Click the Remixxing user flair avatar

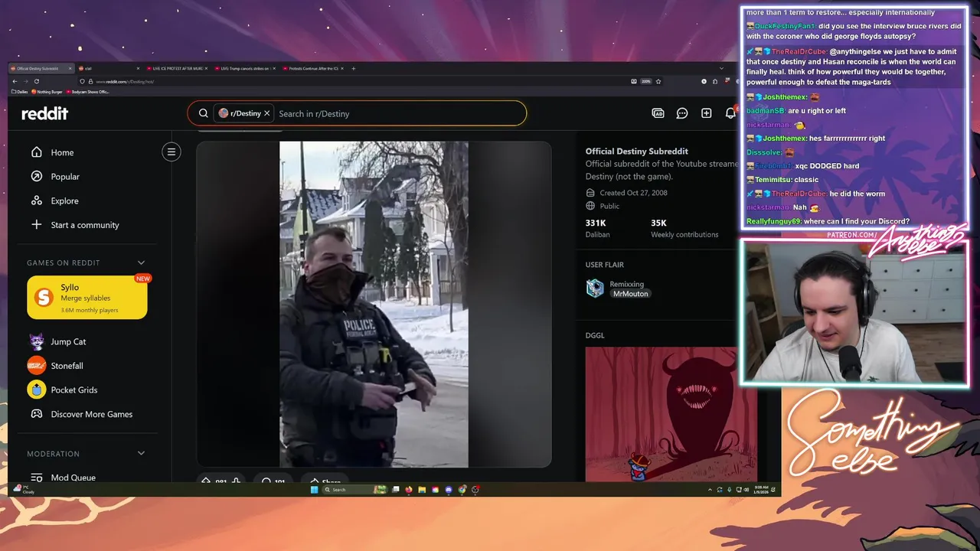(x=595, y=288)
